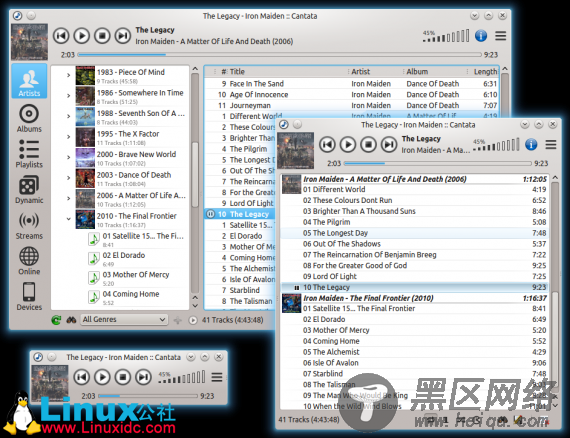Click Previous Track in the main window
The image size is (570, 438).
[x=61, y=36]
